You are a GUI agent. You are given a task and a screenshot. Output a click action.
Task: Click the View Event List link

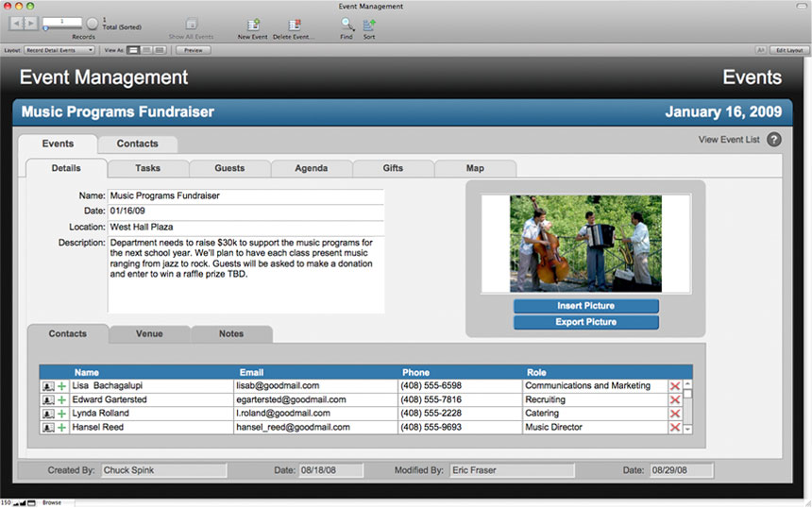tap(728, 140)
